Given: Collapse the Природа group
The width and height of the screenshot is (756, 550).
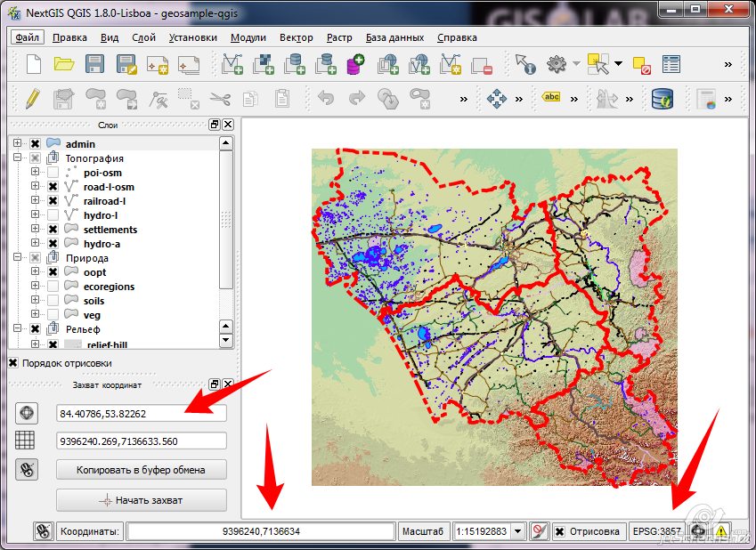Looking at the screenshot, I should (17, 257).
